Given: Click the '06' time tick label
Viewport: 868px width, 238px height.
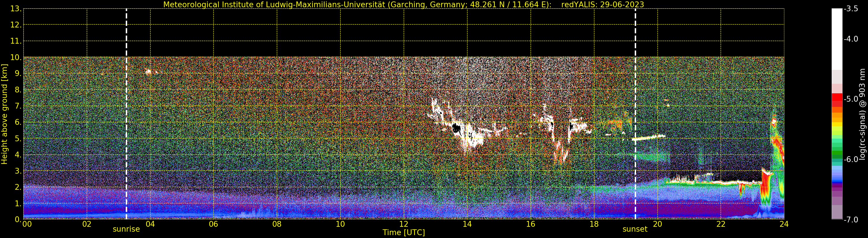Looking at the screenshot, I should [214, 224].
